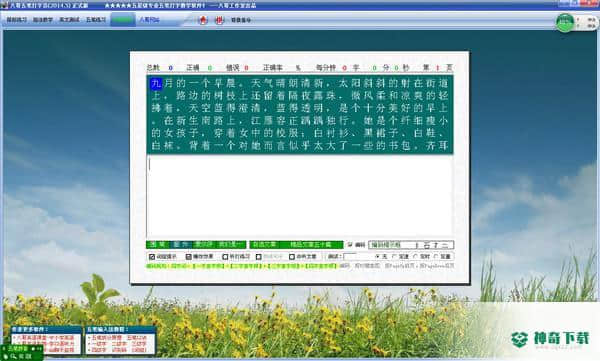Click the 拼音 teal button below typing area
600x361 pixels.
pyautogui.click(x=182, y=245)
